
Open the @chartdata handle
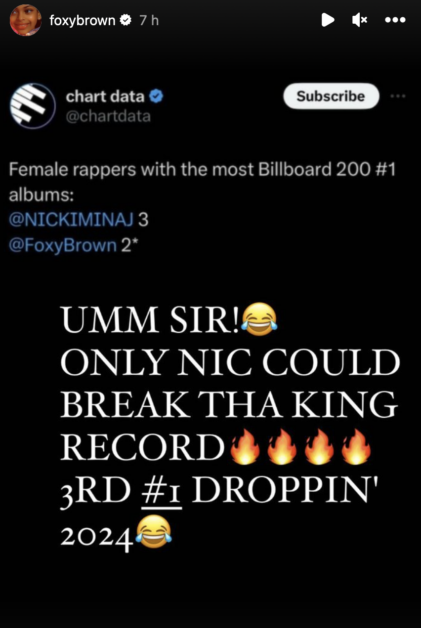click(108, 117)
